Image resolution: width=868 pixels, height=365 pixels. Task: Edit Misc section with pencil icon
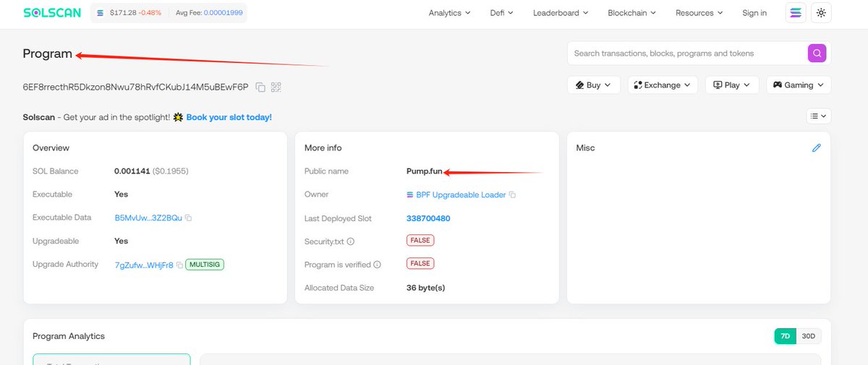point(817,147)
